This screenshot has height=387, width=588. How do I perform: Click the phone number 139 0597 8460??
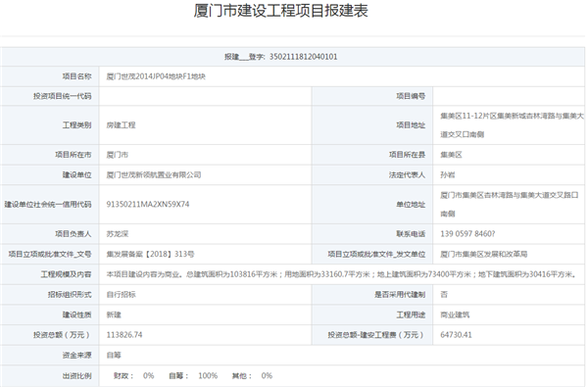coord(467,234)
